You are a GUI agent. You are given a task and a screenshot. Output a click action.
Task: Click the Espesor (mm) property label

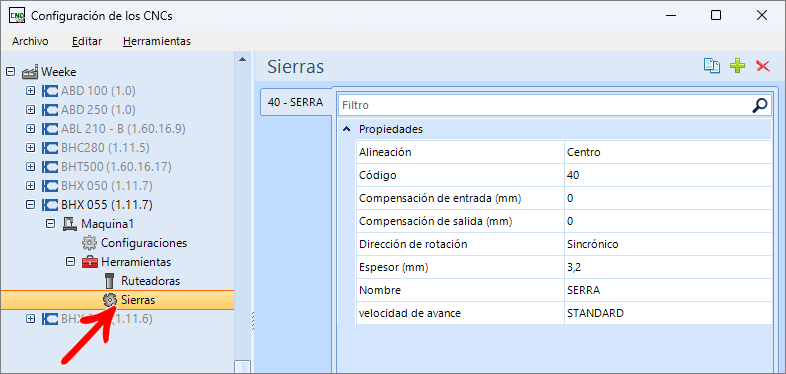pos(394,267)
